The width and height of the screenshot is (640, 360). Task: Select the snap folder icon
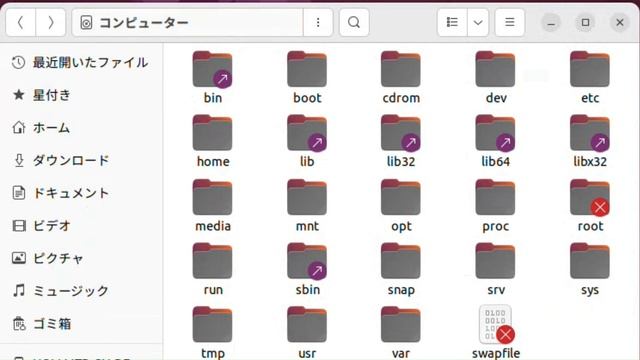coord(401,262)
